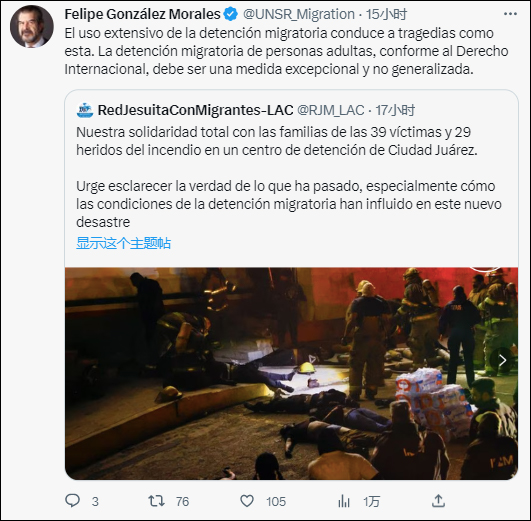Click RedJesuitaConMigrantes small avatar logo
This screenshot has width=531, height=521.
[85, 110]
